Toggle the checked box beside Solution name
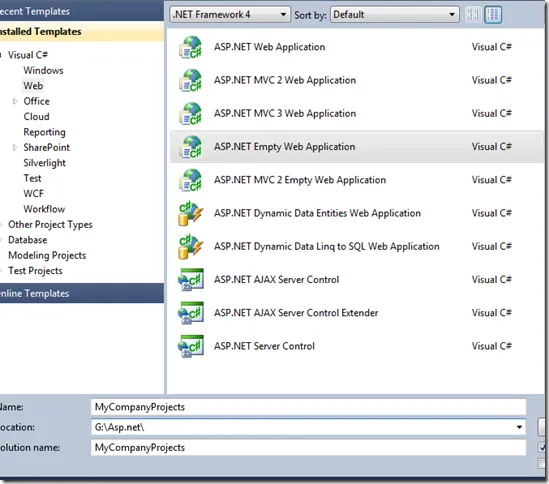549x484 pixels. click(x=542, y=447)
